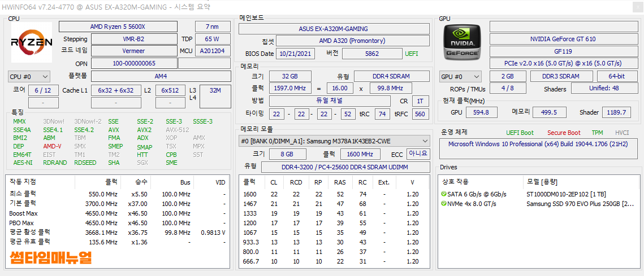Click the DDR3 SDRAM video memory type

click(x=561, y=76)
